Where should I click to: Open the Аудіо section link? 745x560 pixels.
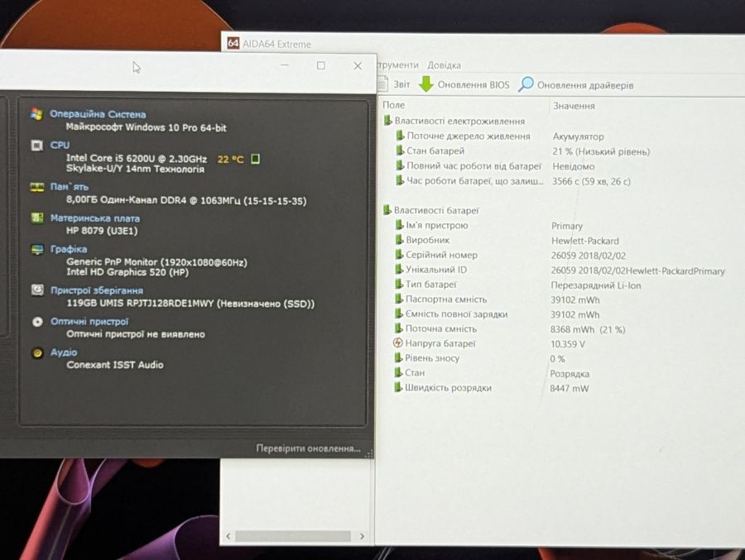64,352
